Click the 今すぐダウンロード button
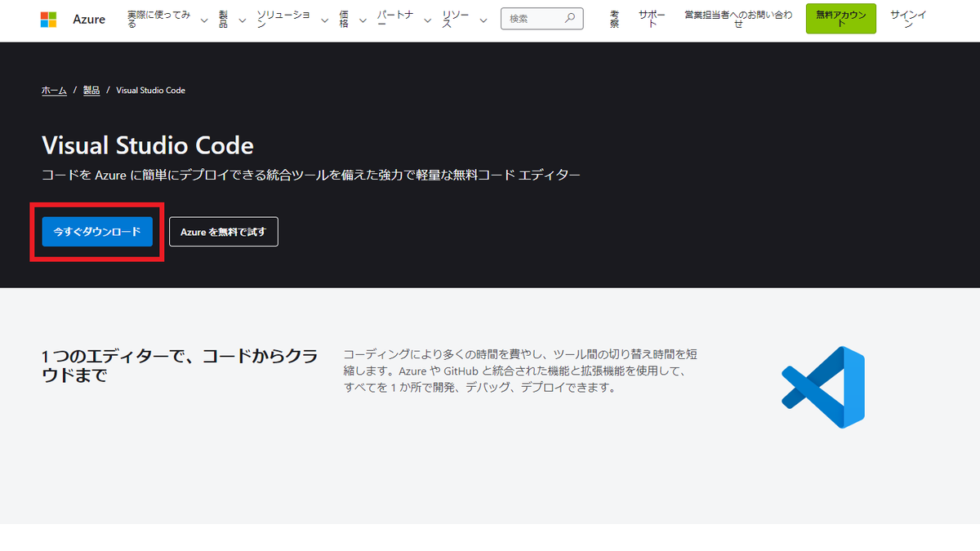Viewport: 980px width, 551px height. 96,231
